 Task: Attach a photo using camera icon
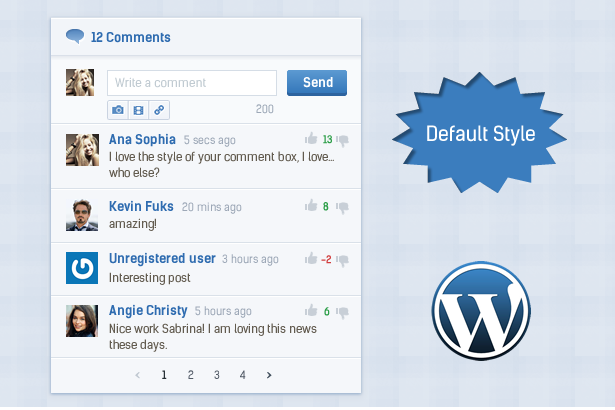coord(118,110)
